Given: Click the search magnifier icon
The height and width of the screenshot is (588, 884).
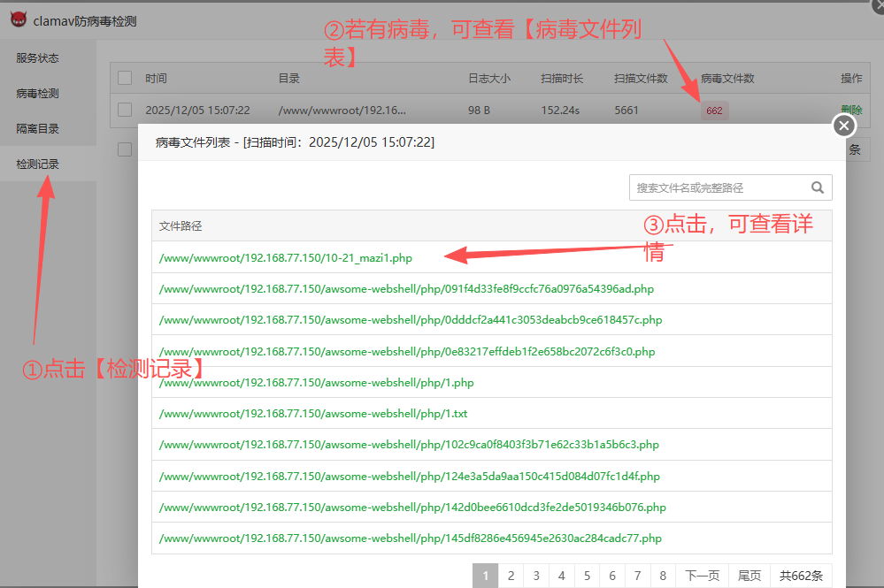Looking at the screenshot, I should 817,187.
